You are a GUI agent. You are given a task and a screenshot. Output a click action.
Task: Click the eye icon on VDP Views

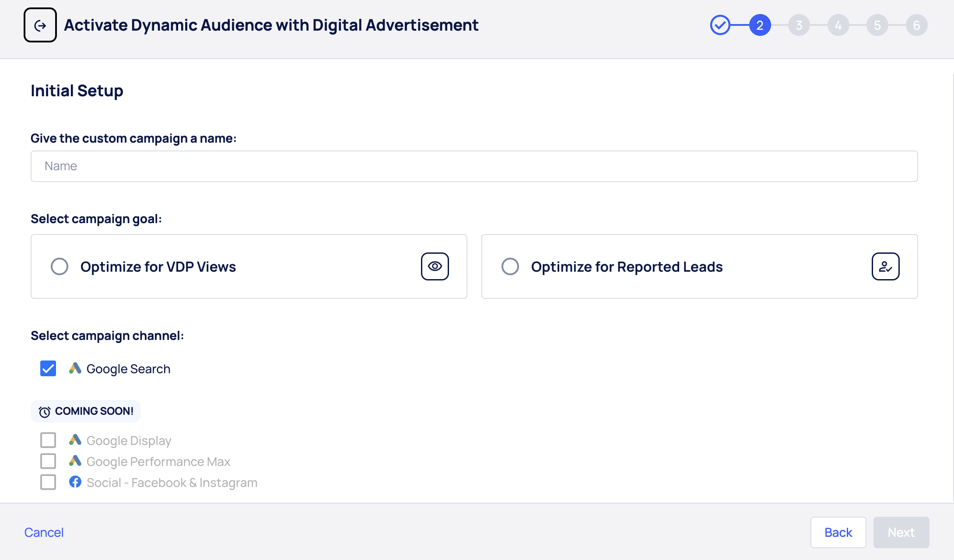coord(435,266)
